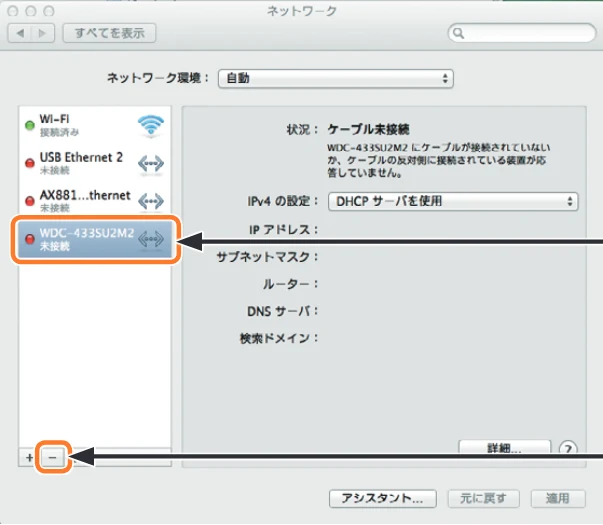Select the USB Ethernet 2 service
Image resolution: width=603 pixels, height=525 pixels.
[95, 163]
